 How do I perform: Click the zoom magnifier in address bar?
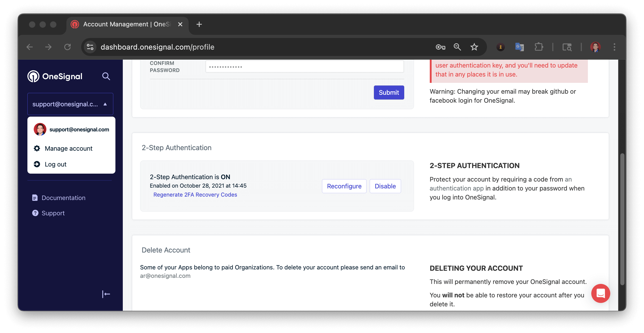pos(457,47)
